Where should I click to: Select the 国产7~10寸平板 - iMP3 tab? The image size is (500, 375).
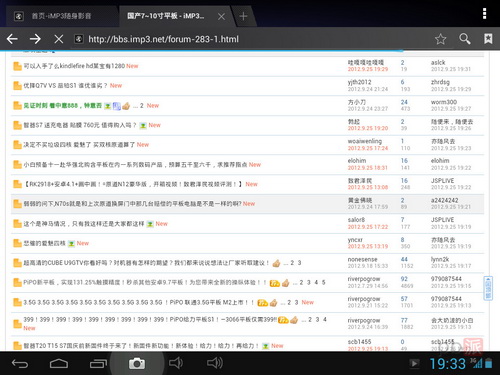pyautogui.click(x=166, y=16)
